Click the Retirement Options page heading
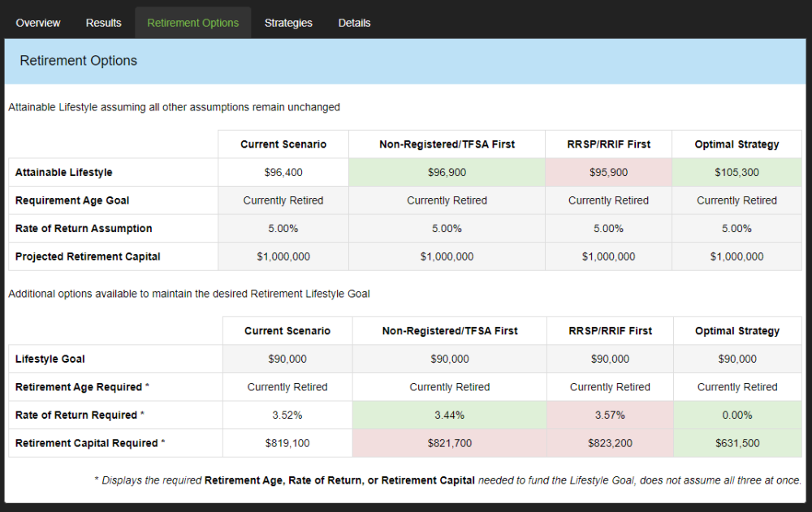Image resolution: width=812 pixels, height=512 pixels. (78, 60)
